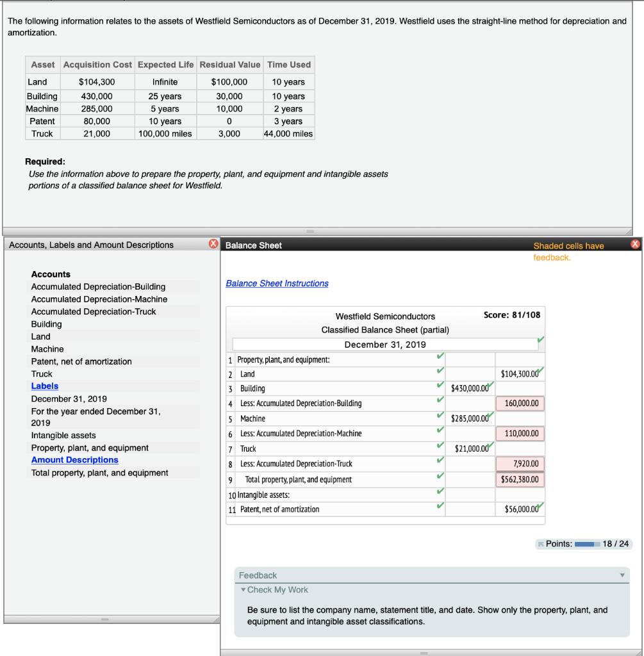Click the green checkmark on Intangible assets row
The height and width of the screenshot is (656, 644).
pos(440,491)
